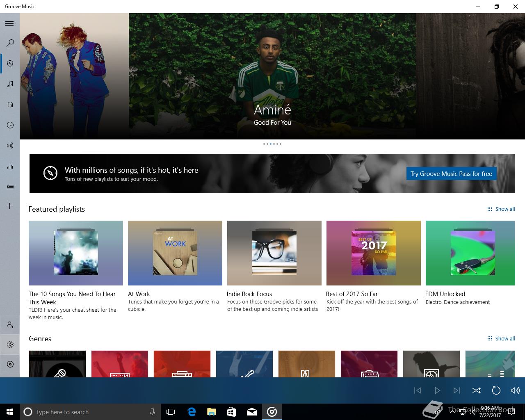Click the 'EDM Unlocked' title text
This screenshot has width=525, height=420.
point(445,294)
